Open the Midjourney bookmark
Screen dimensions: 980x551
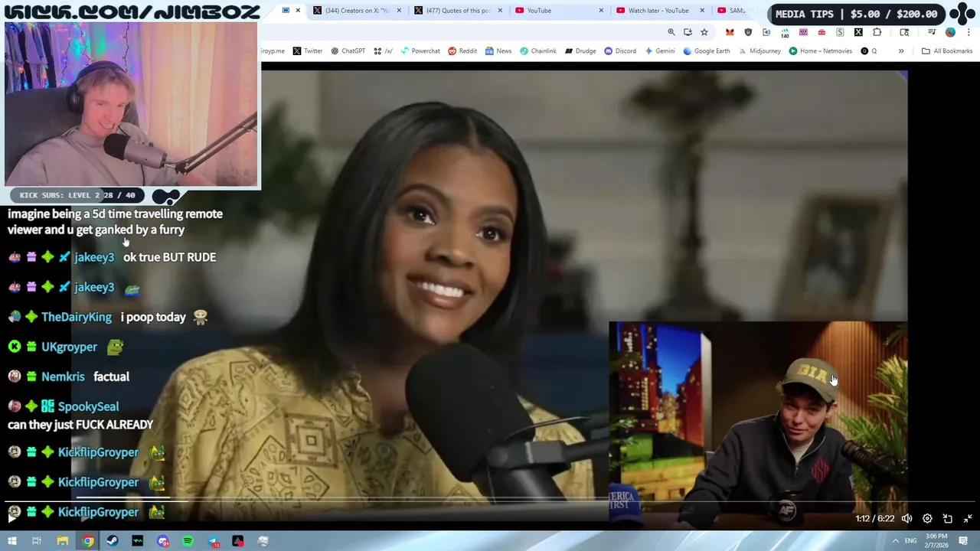[x=759, y=51]
